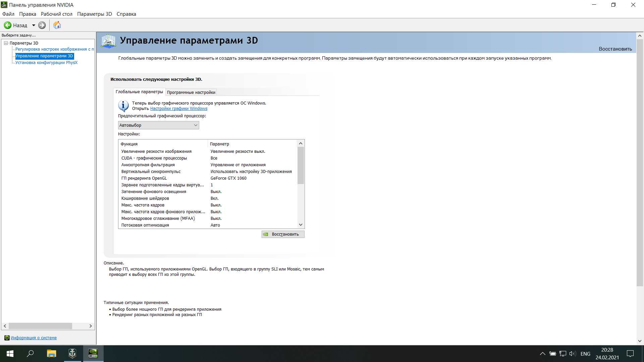Click Восстановить link in header
The width and height of the screenshot is (644, 362).
click(x=615, y=49)
